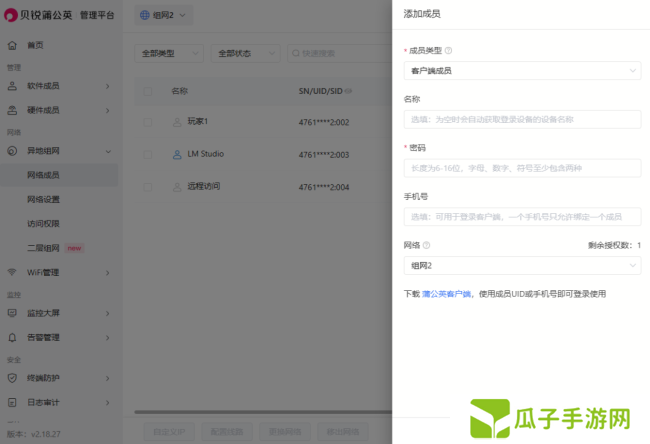Viewport: 650px width, 444px height.
Task: Click the LM Studio member name
Action: coord(206,154)
